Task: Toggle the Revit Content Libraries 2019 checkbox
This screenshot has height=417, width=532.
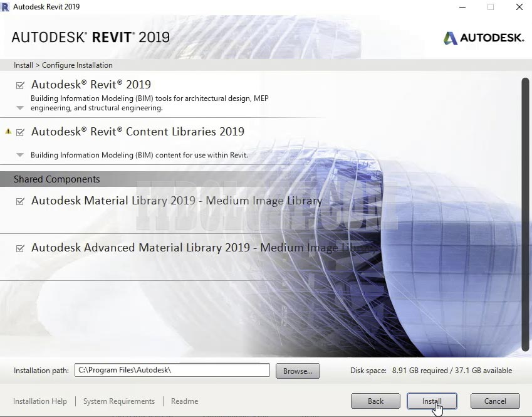Action: click(x=21, y=132)
